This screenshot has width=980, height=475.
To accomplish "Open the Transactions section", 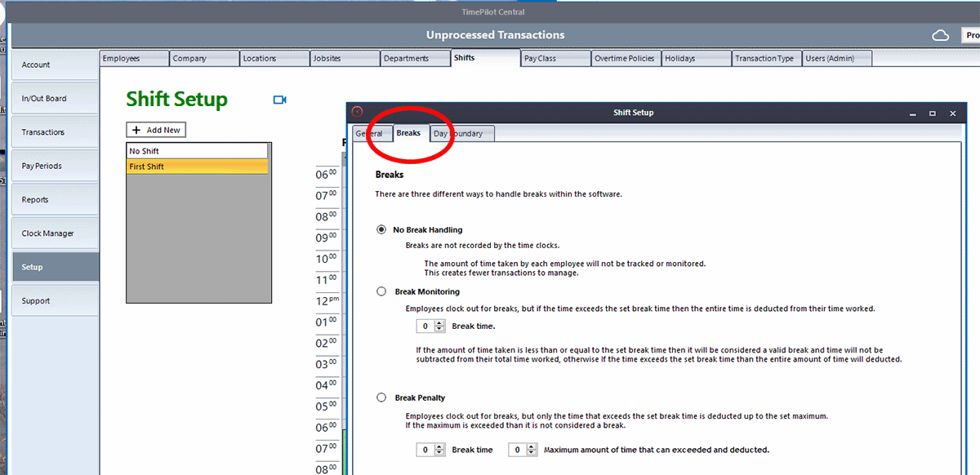I will [x=54, y=131].
